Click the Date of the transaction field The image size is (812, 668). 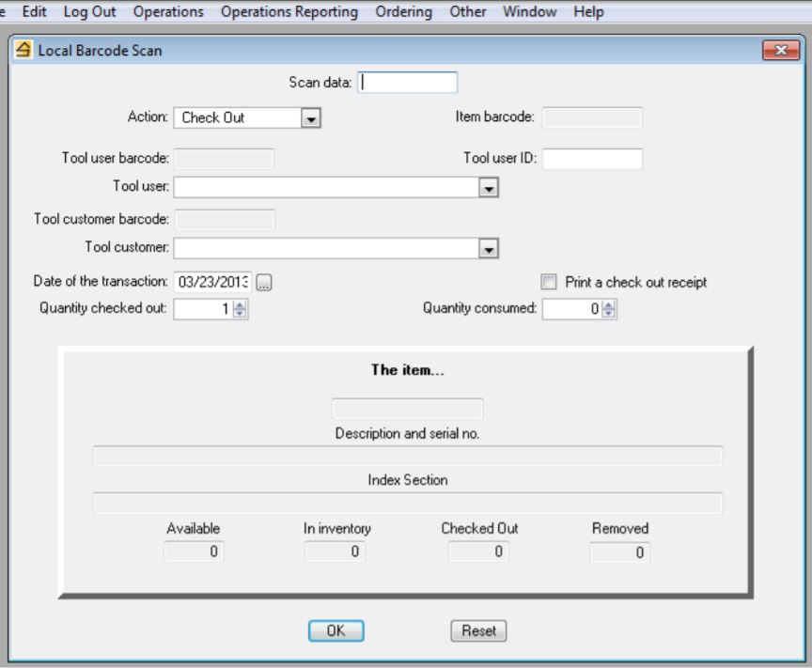click(x=212, y=282)
